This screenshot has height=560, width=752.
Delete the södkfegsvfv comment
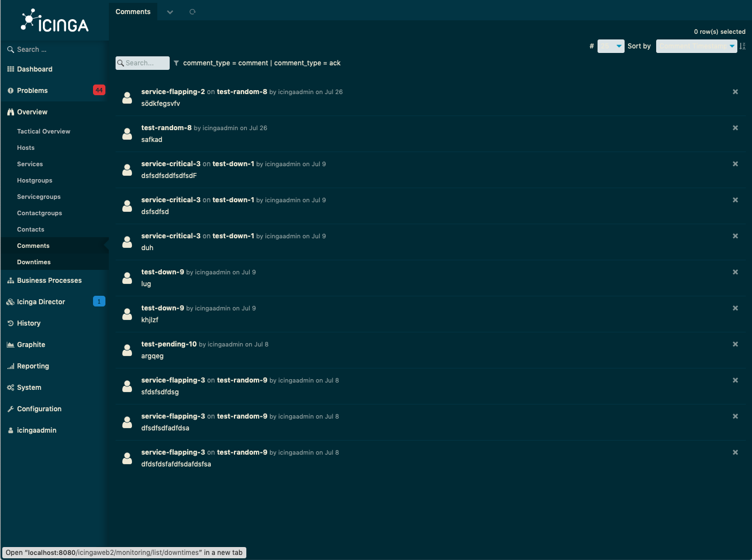(x=735, y=92)
